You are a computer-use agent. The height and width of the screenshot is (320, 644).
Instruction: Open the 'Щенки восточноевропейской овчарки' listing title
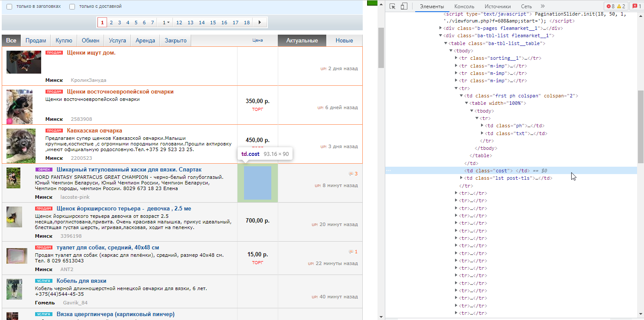click(120, 92)
